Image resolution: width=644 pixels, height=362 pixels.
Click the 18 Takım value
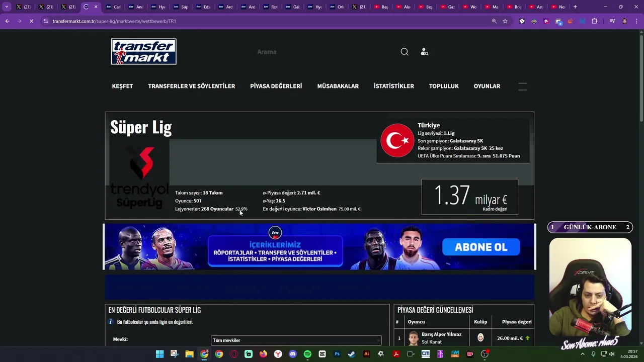pos(212,193)
